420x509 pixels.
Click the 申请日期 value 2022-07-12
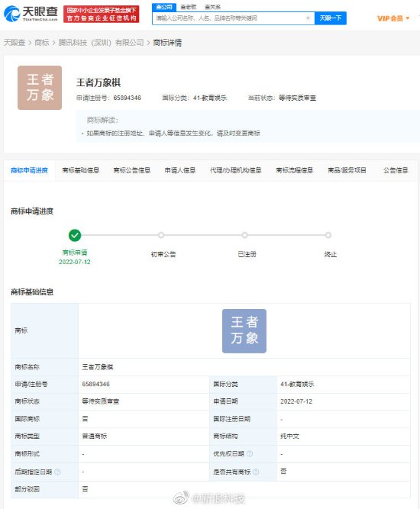coord(296,401)
